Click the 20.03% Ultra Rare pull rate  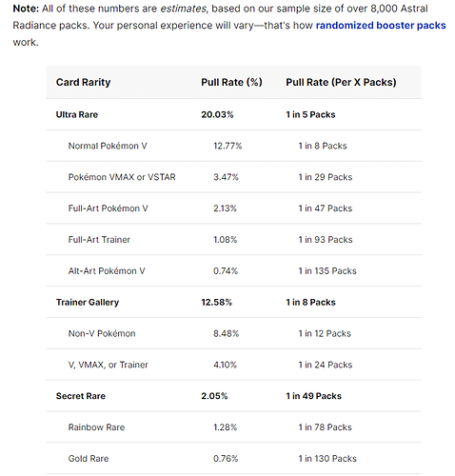pos(217,114)
